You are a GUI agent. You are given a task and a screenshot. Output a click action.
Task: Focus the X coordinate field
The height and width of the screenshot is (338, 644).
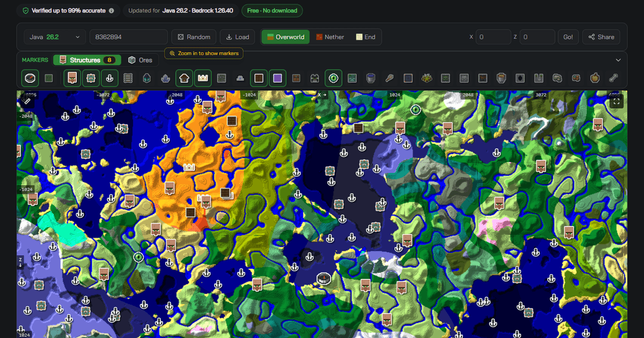pyautogui.click(x=493, y=37)
